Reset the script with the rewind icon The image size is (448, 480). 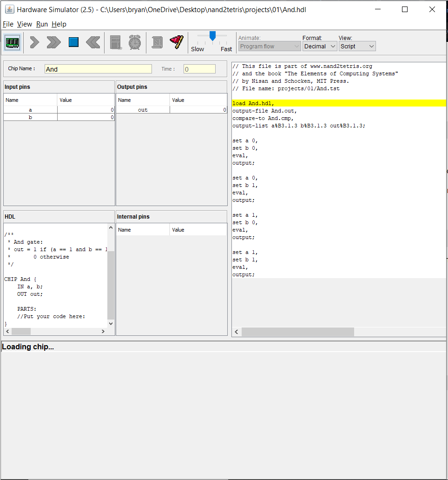click(x=93, y=42)
